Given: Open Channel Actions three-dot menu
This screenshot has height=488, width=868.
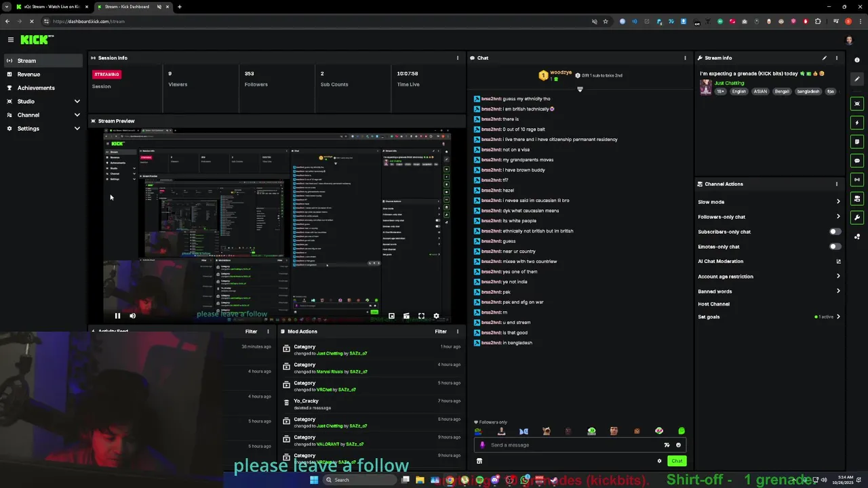Looking at the screenshot, I should pyautogui.click(x=836, y=184).
